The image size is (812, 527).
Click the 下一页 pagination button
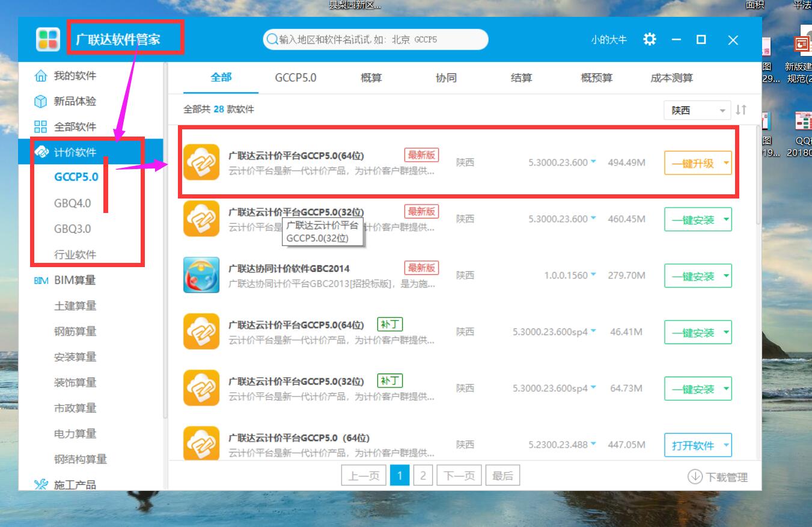click(459, 476)
